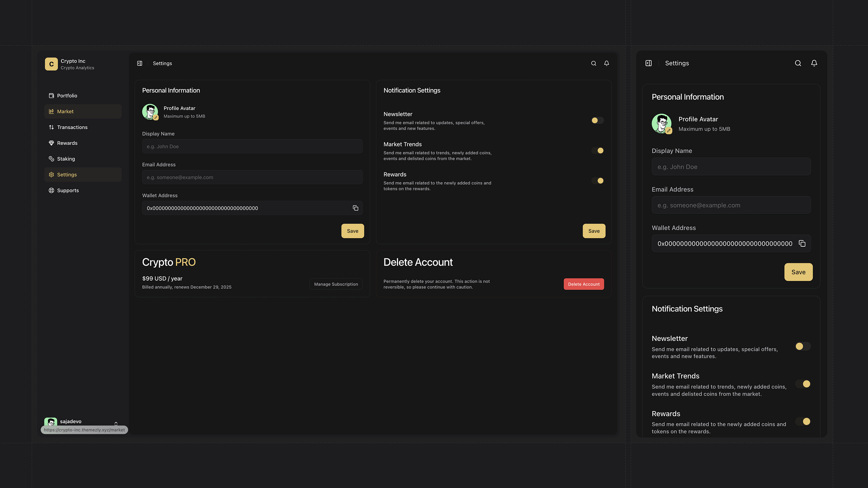
Task: Copy wallet address in mobile preview panel
Action: [802, 244]
